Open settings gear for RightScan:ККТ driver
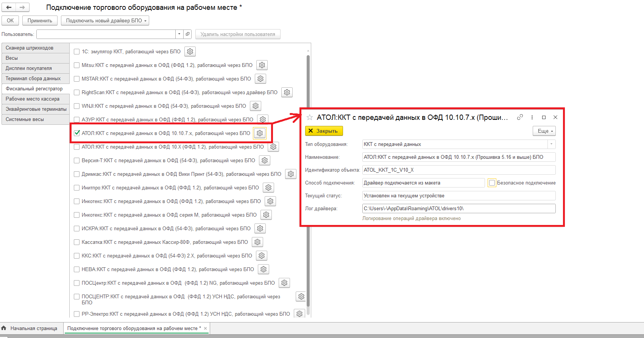Screen dimensions: 644x338 click(287, 92)
